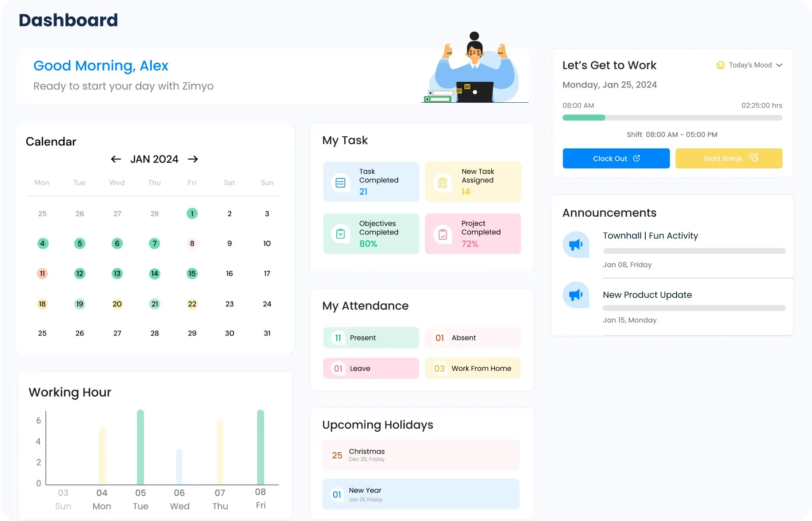The image size is (812, 521).
Task: Click the employee illustration in greeting banner
Action: 475,67
